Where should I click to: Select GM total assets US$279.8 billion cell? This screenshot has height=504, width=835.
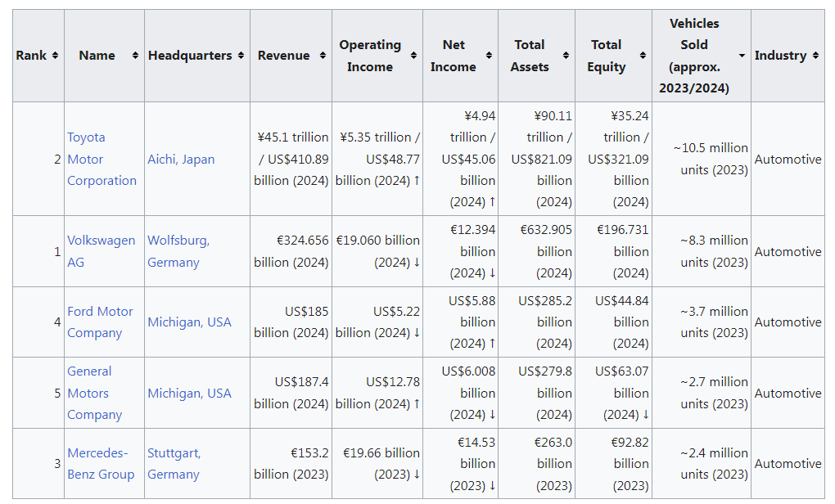pyautogui.click(x=537, y=393)
